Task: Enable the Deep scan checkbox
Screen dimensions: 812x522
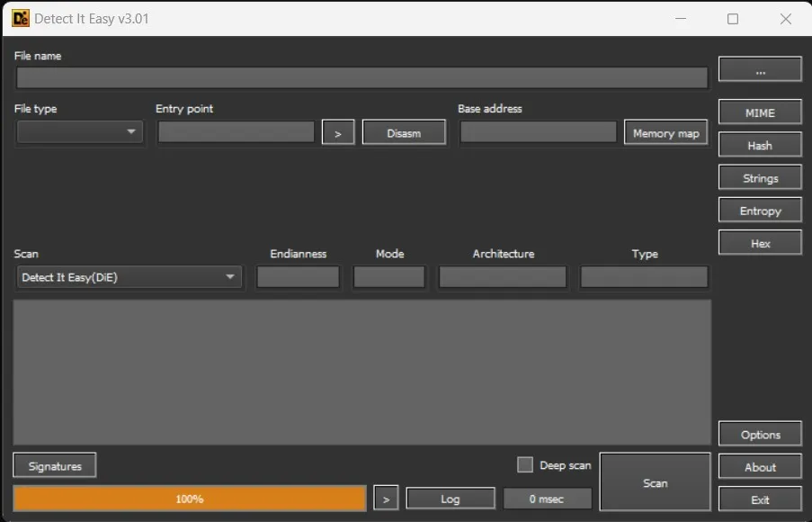Action: click(x=525, y=465)
